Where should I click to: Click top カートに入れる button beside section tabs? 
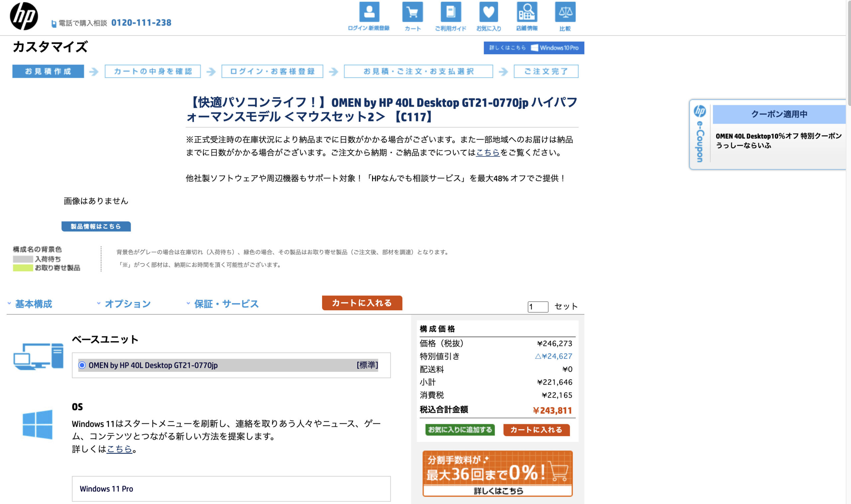(362, 303)
